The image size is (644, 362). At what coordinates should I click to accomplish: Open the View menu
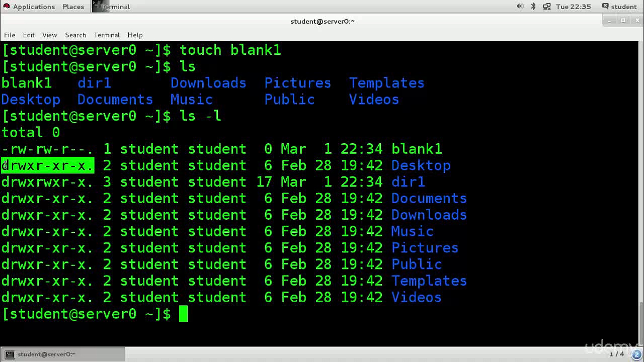pos(49,35)
